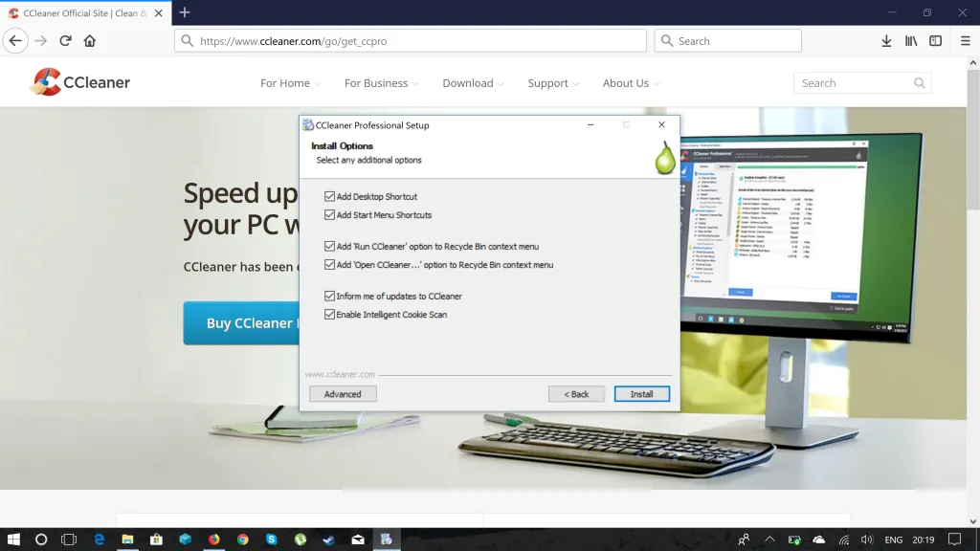Open the volume icon in system tray
Screen dimensions: 980x551
pyautogui.click(x=866, y=540)
